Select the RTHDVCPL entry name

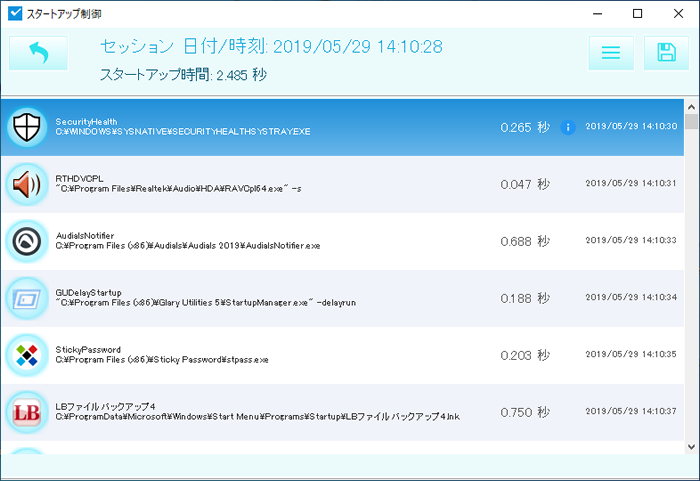79,179
